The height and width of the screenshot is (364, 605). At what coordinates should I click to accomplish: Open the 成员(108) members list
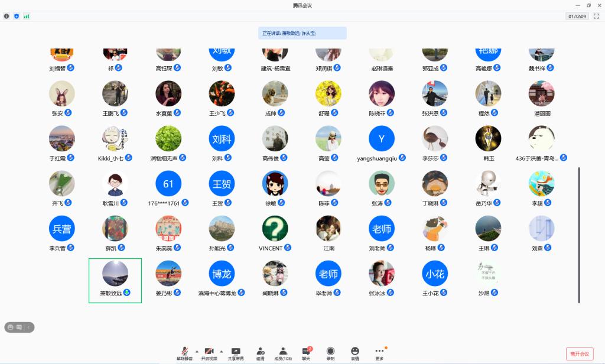pyautogui.click(x=283, y=353)
